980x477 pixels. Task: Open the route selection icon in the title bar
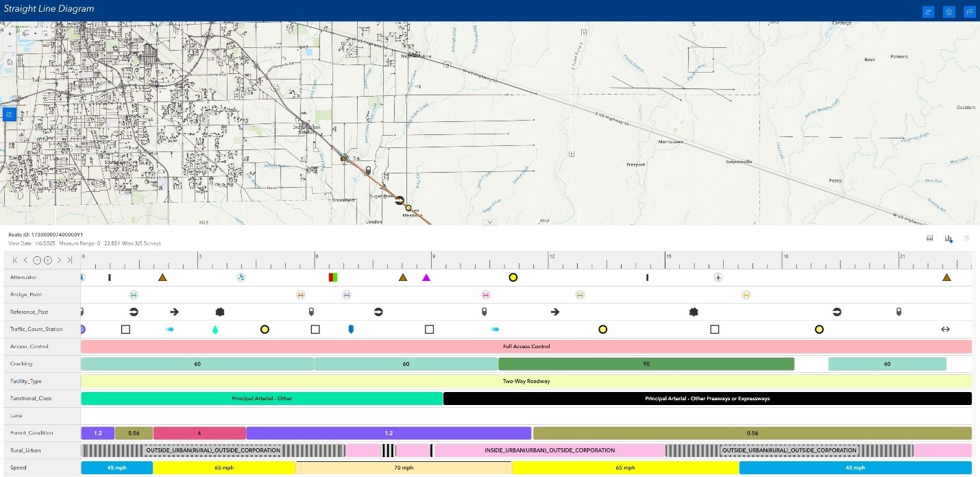(x=928, y=12)
